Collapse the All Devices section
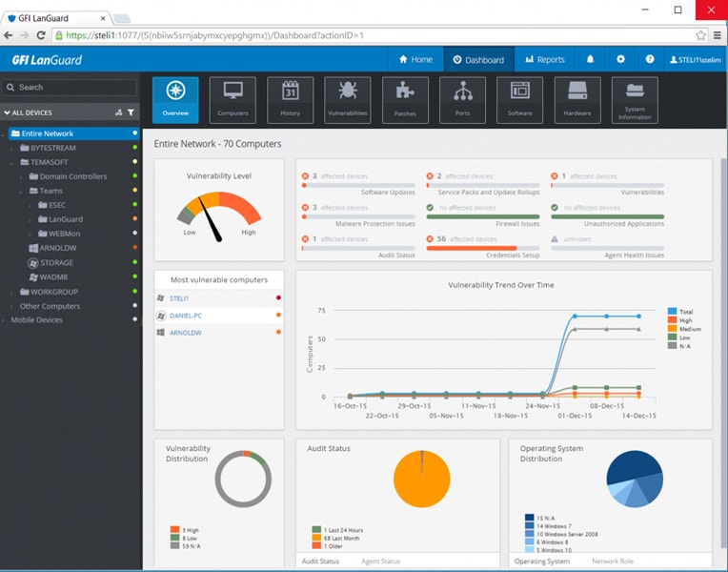This screenshot has width=728, height=572. pos(7,112)
